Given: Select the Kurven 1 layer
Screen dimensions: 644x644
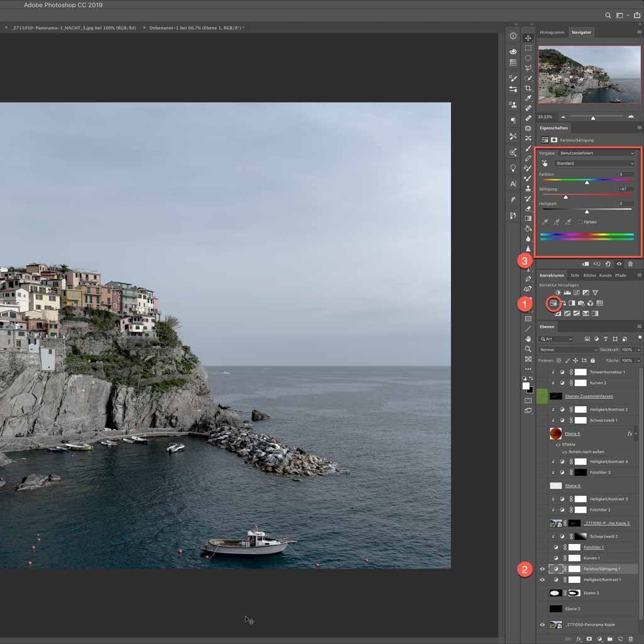Looking at the screenshot, I should 591,558.
